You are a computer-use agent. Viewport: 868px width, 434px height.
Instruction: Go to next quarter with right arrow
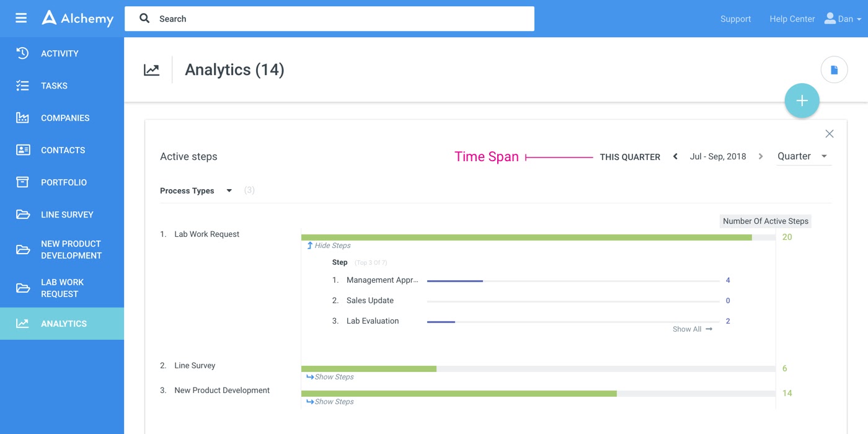click(761, 157)
